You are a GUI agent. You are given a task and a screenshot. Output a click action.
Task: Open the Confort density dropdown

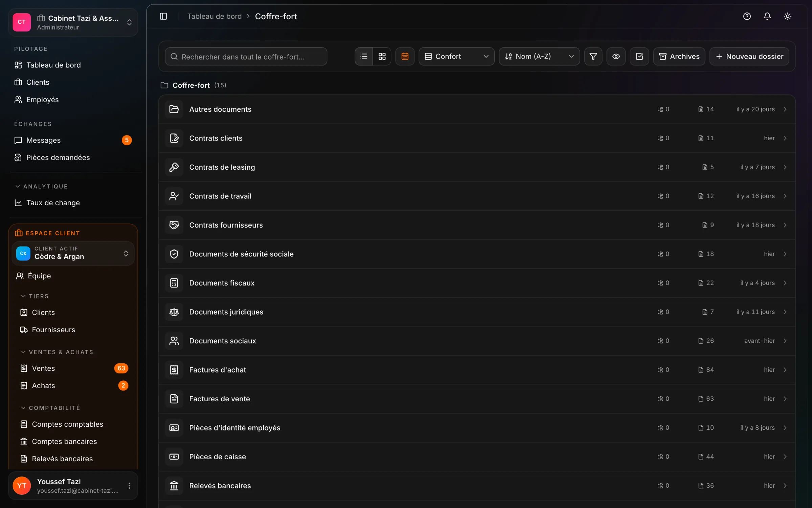(x=456, y=56)
